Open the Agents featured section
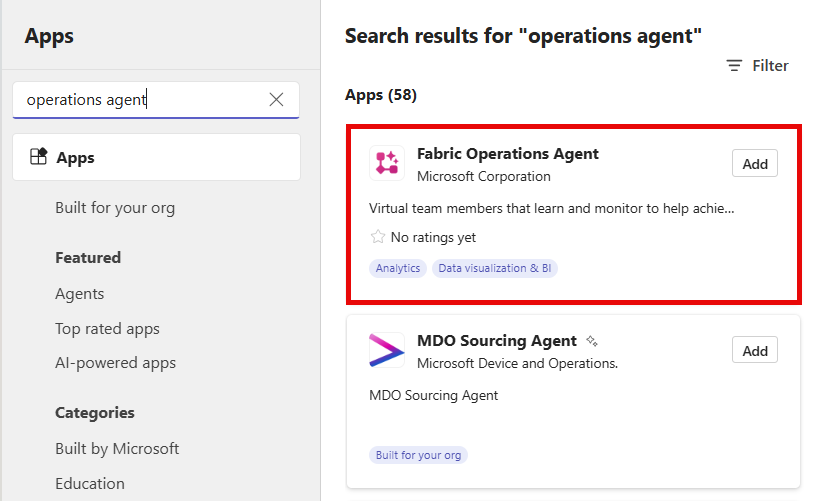 coord(80,294)
